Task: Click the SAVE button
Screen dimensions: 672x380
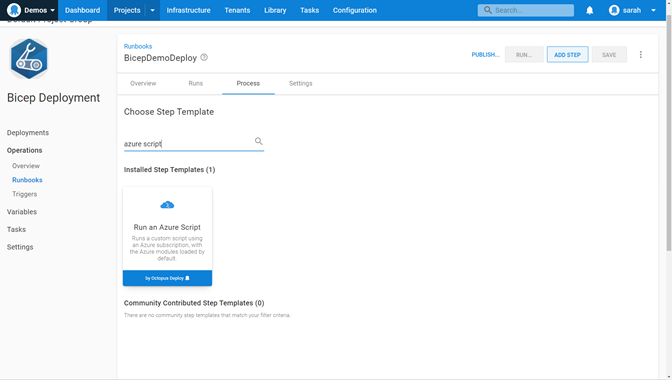Action: click(x=609, y=54)
